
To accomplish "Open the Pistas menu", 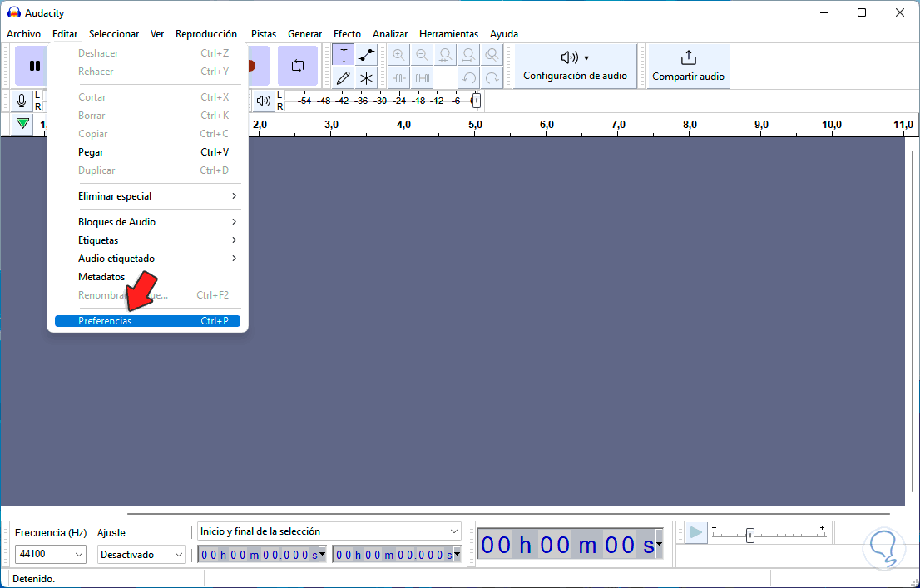I will 264,34.
